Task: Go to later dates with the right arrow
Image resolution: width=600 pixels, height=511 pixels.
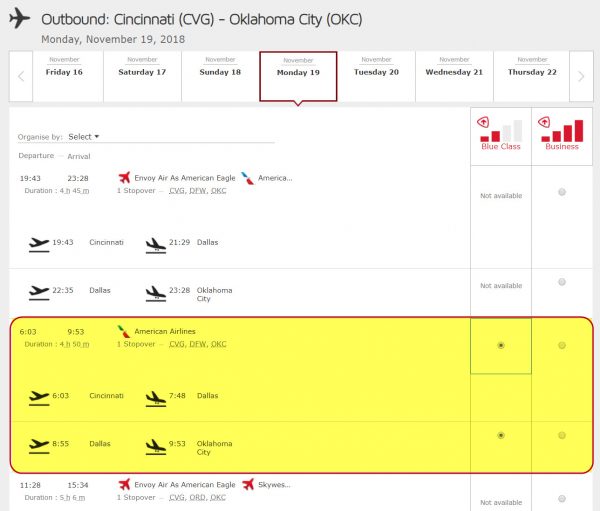Action: 581,78
